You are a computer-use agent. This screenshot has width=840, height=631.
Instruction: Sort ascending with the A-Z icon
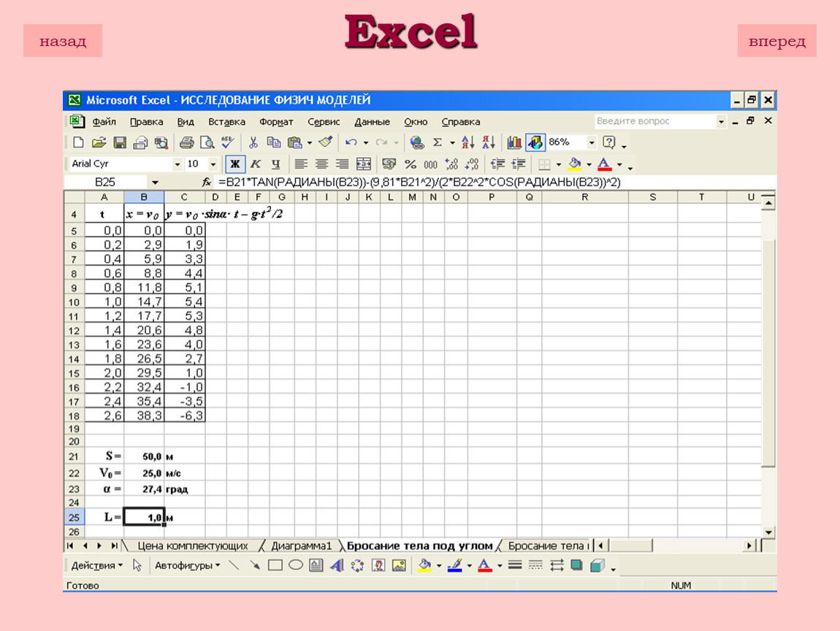click(467, 142)
